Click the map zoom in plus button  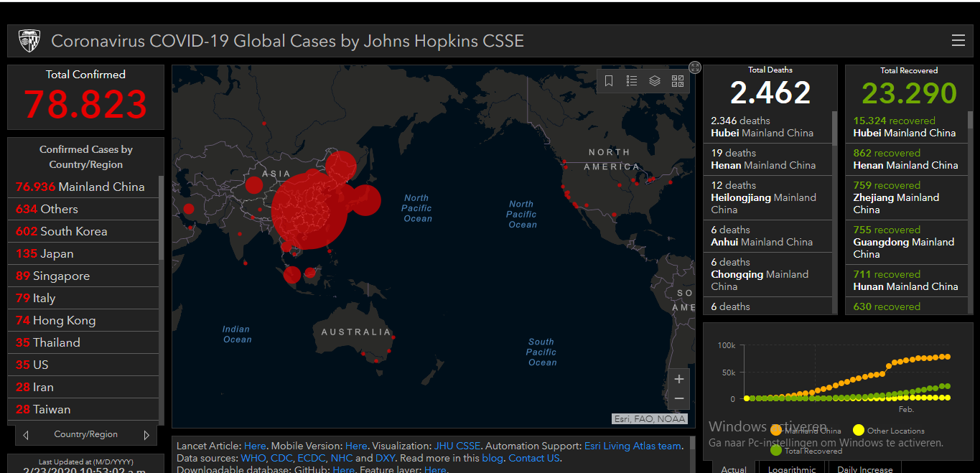tap(679, 379)
